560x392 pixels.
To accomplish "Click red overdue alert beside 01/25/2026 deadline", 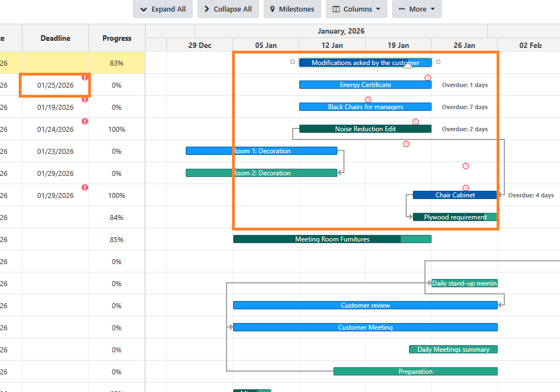I will tap(85, 78).
